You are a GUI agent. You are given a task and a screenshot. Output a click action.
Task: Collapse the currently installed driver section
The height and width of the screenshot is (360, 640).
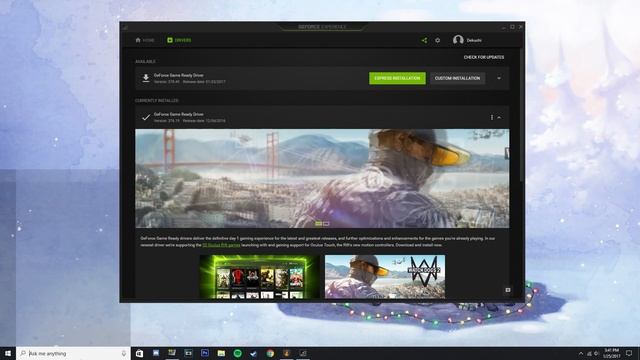point(499,118)
